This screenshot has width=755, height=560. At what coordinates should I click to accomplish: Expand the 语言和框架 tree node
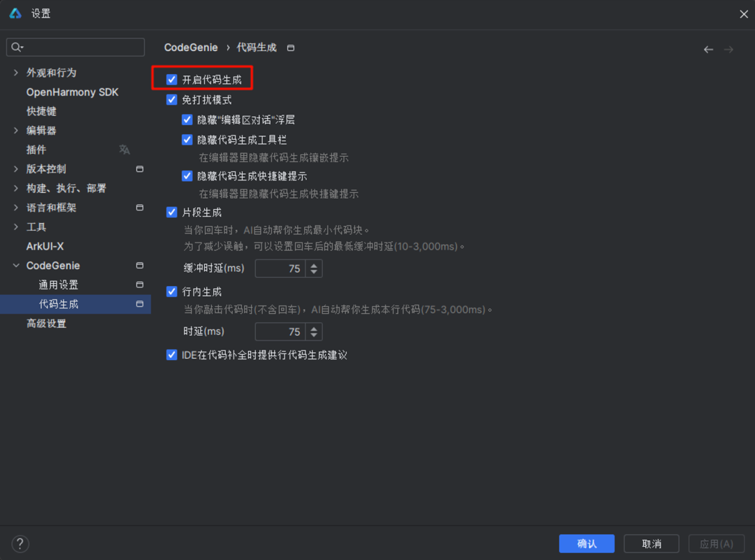[x=16, y=208]
